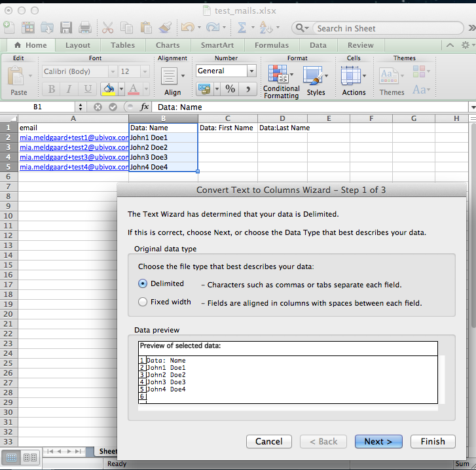Viewport: 476px width, 470px height.
Task: Click the New Workbook toolbar icon
Action: pos(9,27)
